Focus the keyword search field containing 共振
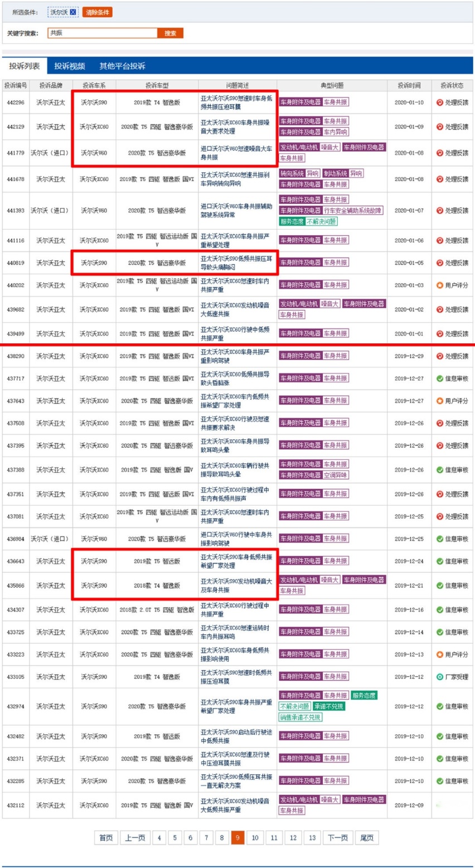Image resolution: width=475 pixels, height=868 pixels. click(103, 33)
